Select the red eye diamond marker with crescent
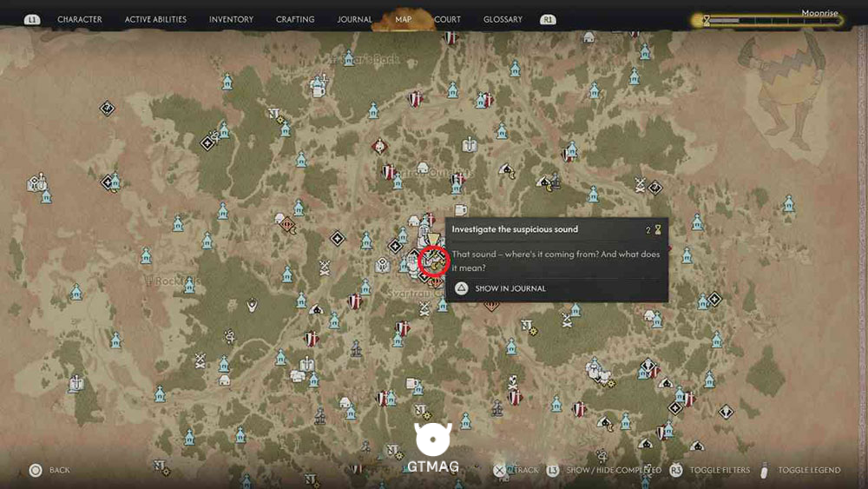 288,226
